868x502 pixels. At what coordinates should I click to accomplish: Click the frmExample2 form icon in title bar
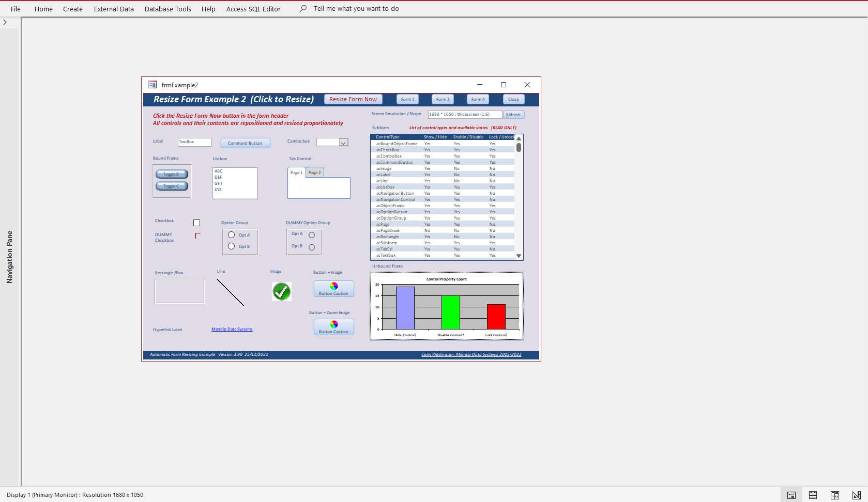pos(153,85)
